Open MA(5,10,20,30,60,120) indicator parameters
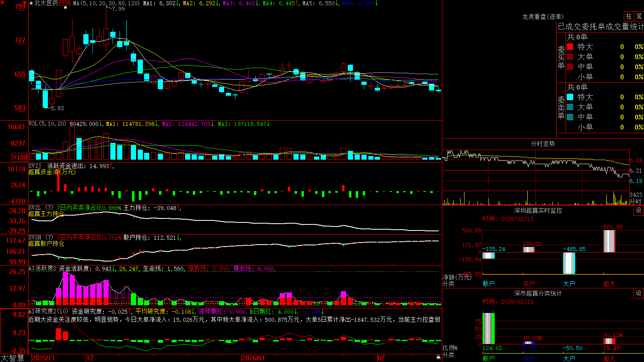The width and height of the screenshot is (644, 362). tap(106, 3)
